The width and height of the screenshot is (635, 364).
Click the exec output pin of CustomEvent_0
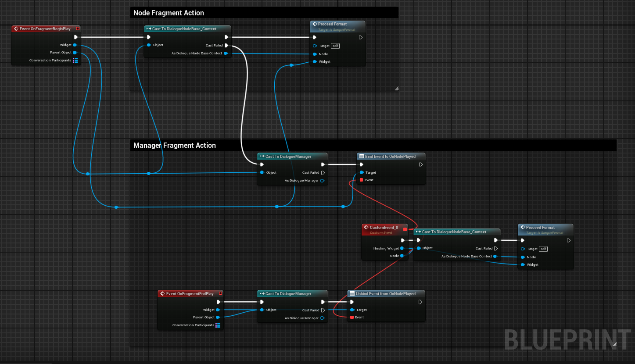point(403,240)
